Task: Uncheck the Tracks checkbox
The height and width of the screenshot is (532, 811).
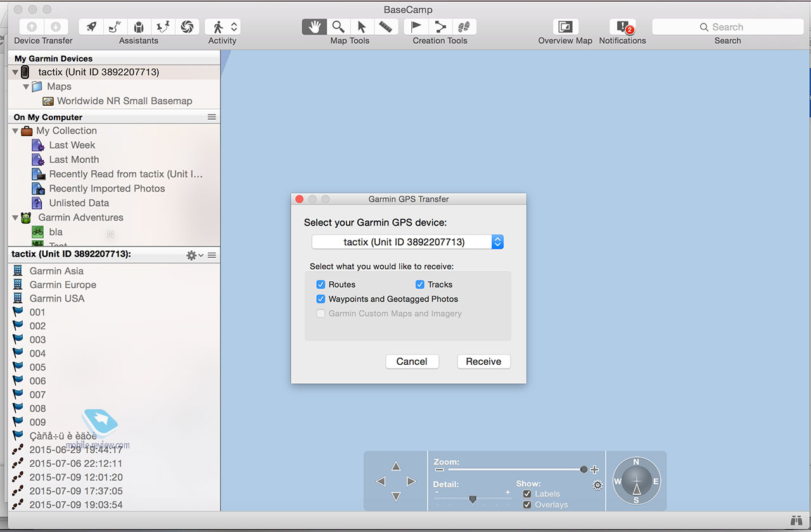Action: (419, 284)
